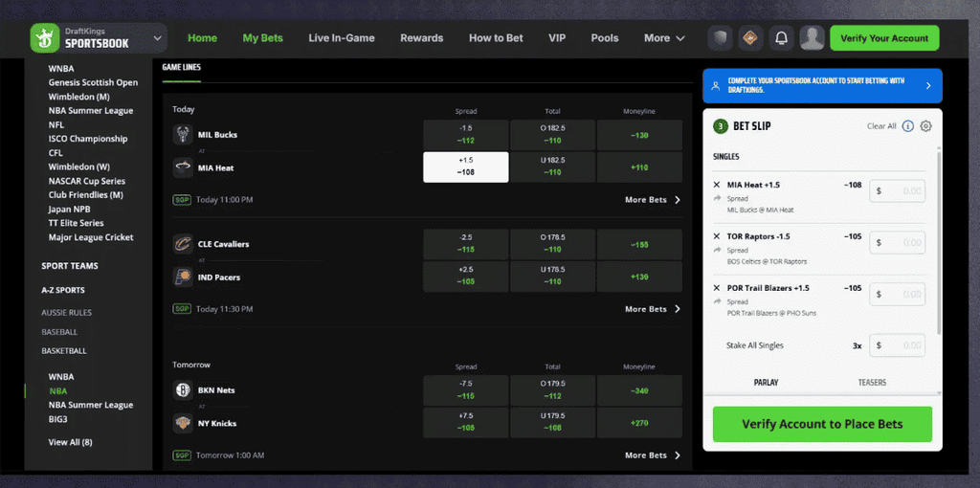Click the MIA Heat wager amount field

tap(898, 191)
